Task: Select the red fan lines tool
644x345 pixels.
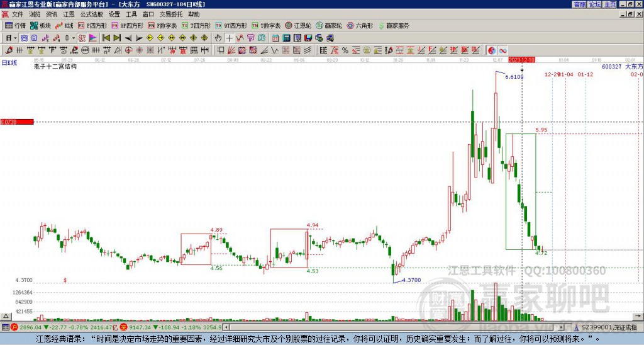Action: [x=231, y=50]
